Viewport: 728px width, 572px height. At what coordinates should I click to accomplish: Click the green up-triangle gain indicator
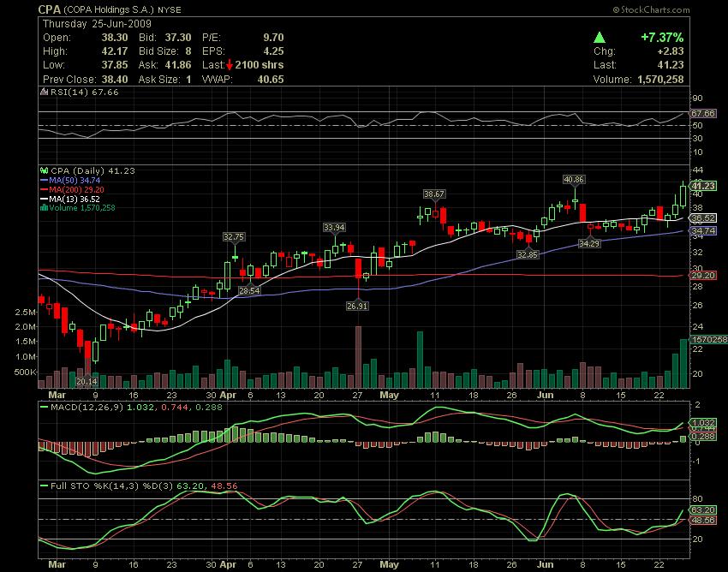[600, 38]
